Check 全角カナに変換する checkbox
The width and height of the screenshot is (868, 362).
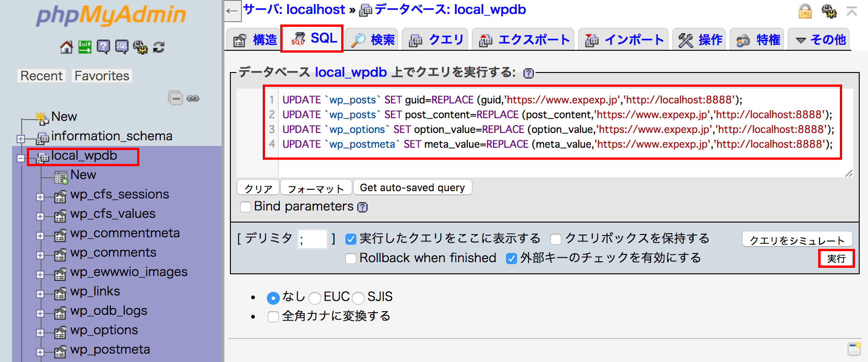pyautogui.click(x=273, y=316)
